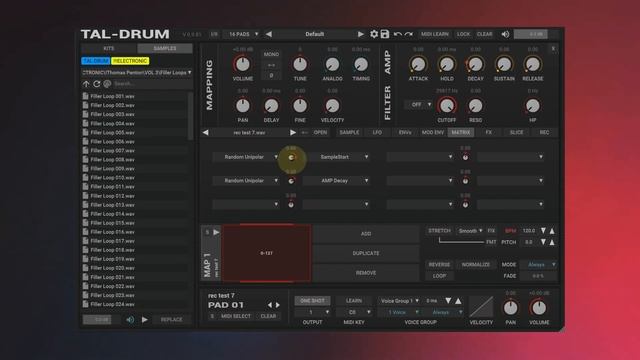
Task: Click the save preset floppy icon
Action: (x=385, y=34)
